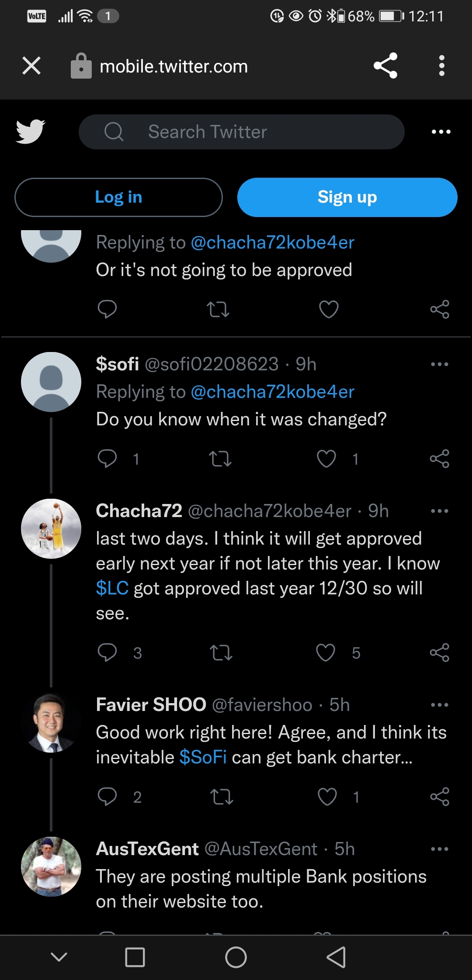Viewport: 472px width, 980px height.
Task: Open Twitter header more options dots
Action: point(441,131)
